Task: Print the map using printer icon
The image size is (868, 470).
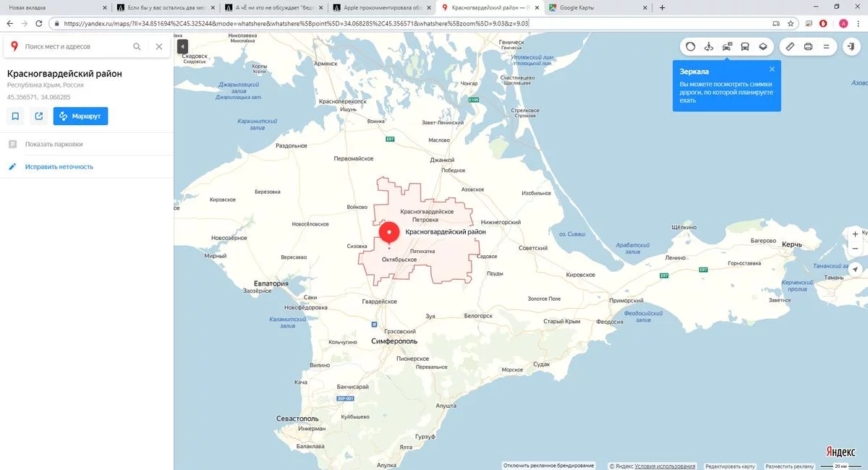Action: tap(808, 46)
